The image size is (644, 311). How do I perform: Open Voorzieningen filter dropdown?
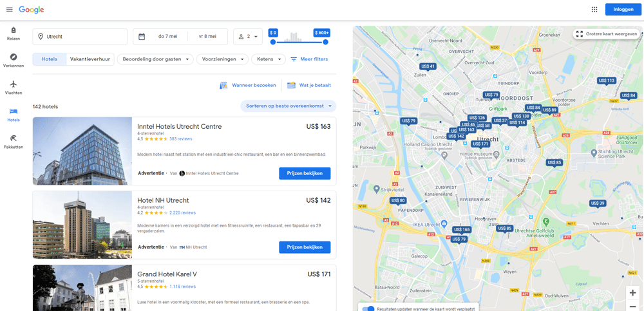[x=222, y=59]
